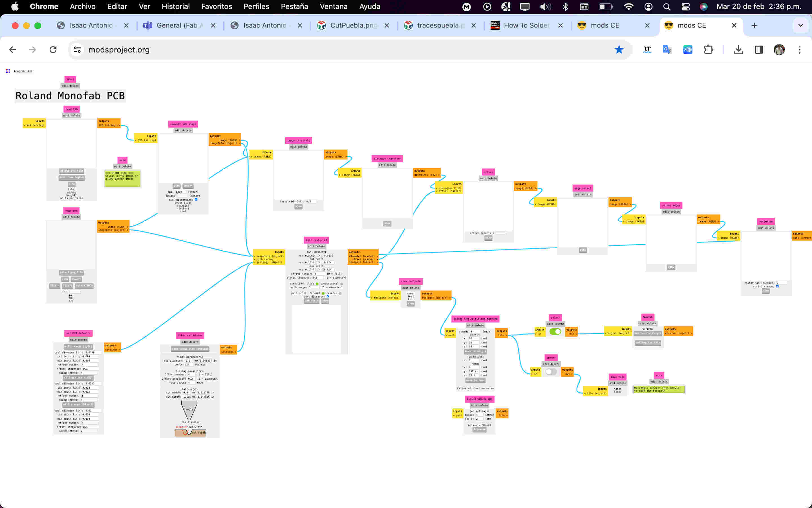Close the How To Solder tab
Screen dimensions: 812x508
[x=560, y=25]
